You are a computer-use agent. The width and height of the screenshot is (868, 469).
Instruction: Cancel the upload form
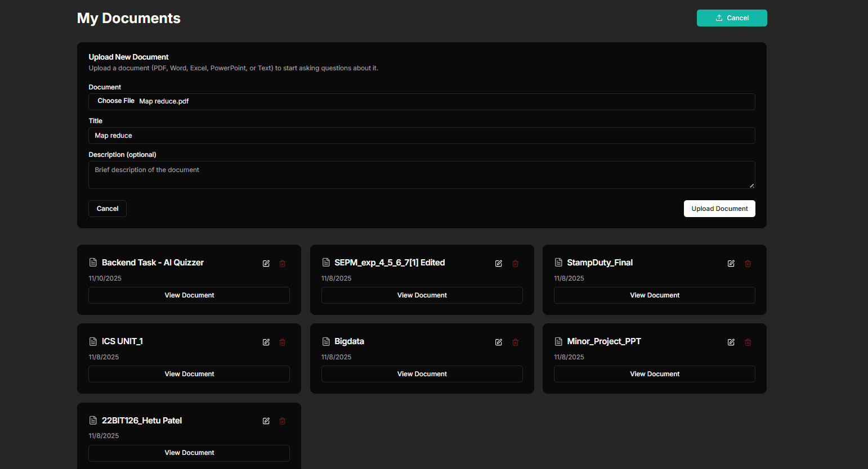108,209
